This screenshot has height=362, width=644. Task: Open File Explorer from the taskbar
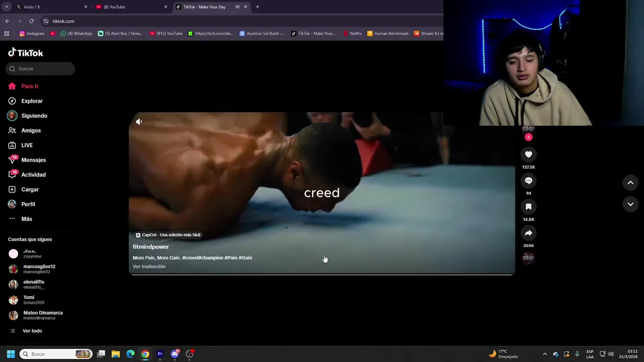116,354
